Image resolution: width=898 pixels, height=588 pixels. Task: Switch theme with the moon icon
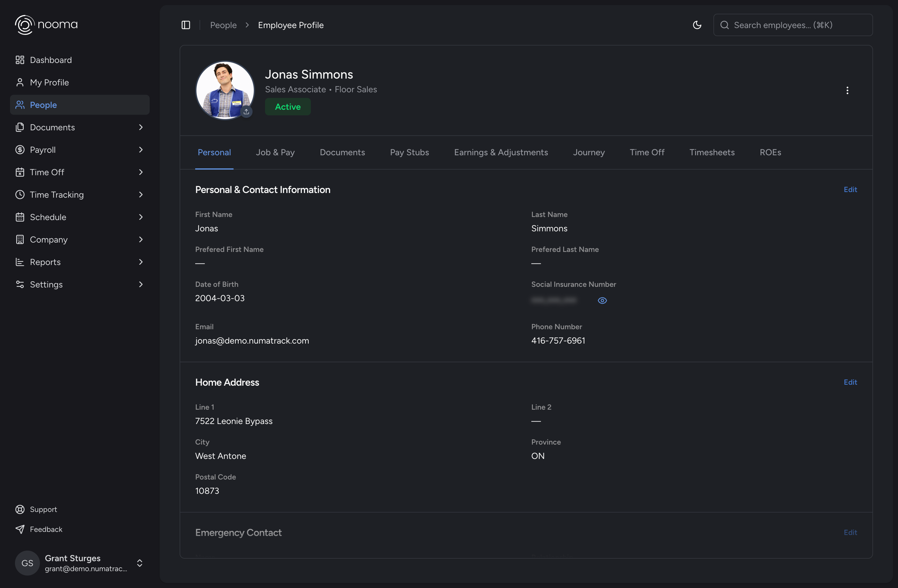[x=697, y=25]
